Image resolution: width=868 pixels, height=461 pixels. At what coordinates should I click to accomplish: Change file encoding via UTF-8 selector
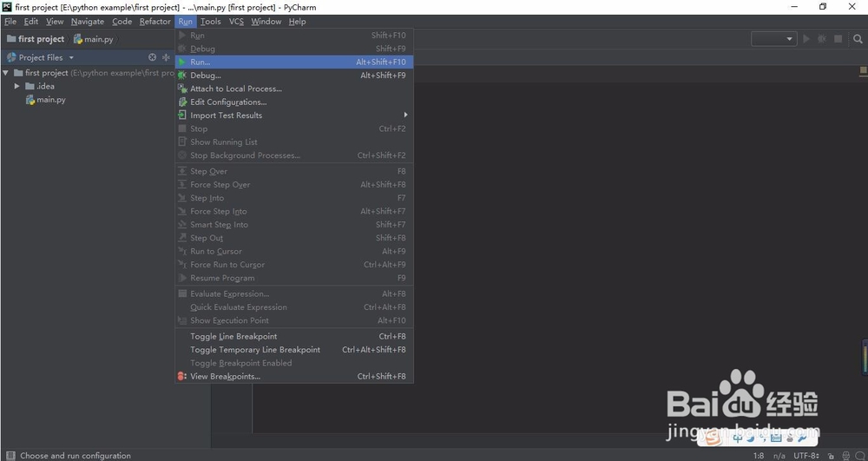click(806, 456)
